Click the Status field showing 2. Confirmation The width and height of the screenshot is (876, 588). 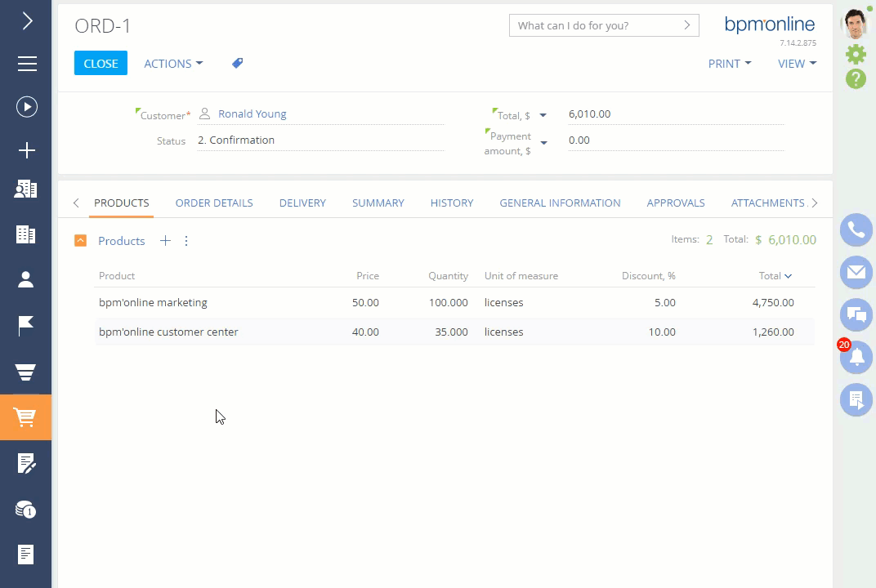(320, 140)
